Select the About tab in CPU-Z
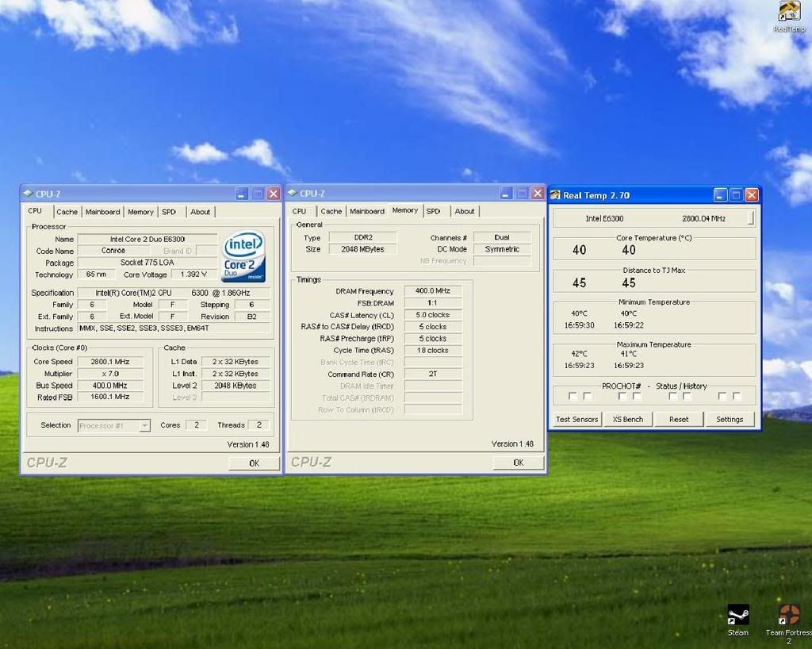The width and height of the screenshot is (812, 649). click(201, 211)
